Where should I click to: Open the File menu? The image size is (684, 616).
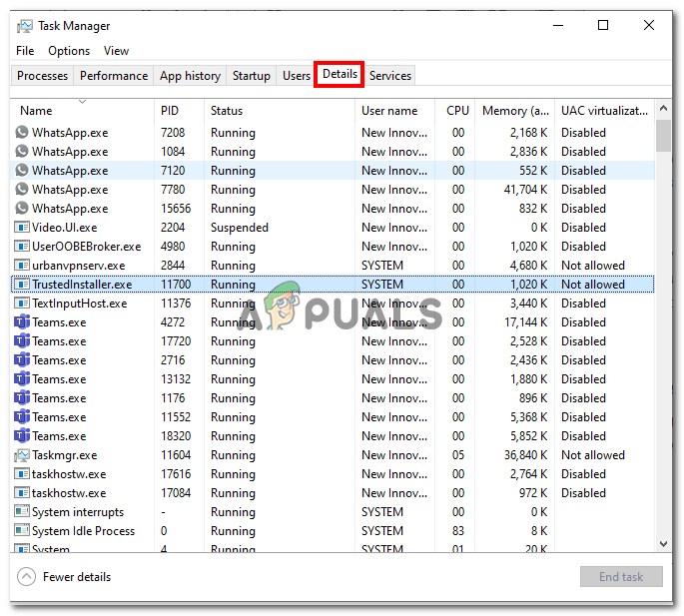tap(25, 51)
